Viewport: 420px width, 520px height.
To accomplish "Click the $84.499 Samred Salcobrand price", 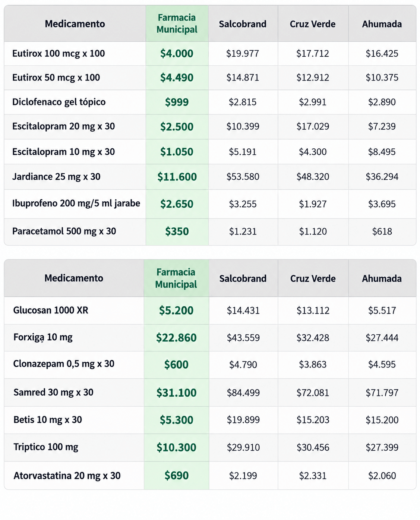I will [243, 393].
